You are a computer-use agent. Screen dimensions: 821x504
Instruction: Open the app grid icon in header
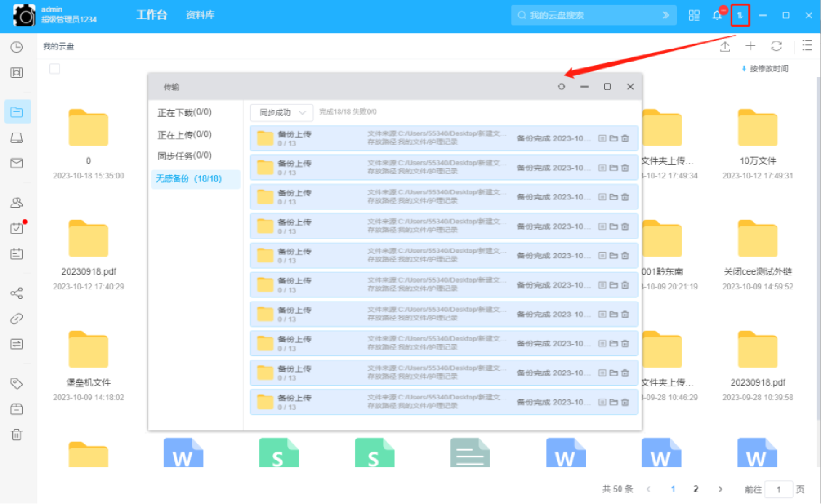tap(694, 16)
